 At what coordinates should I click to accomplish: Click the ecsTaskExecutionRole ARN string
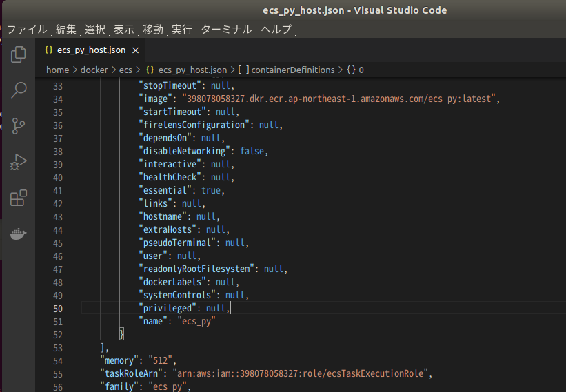[300, 373]
